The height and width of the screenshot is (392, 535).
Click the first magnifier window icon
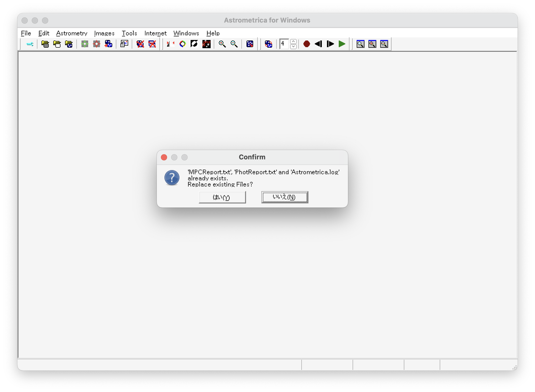tap(360, 44)
